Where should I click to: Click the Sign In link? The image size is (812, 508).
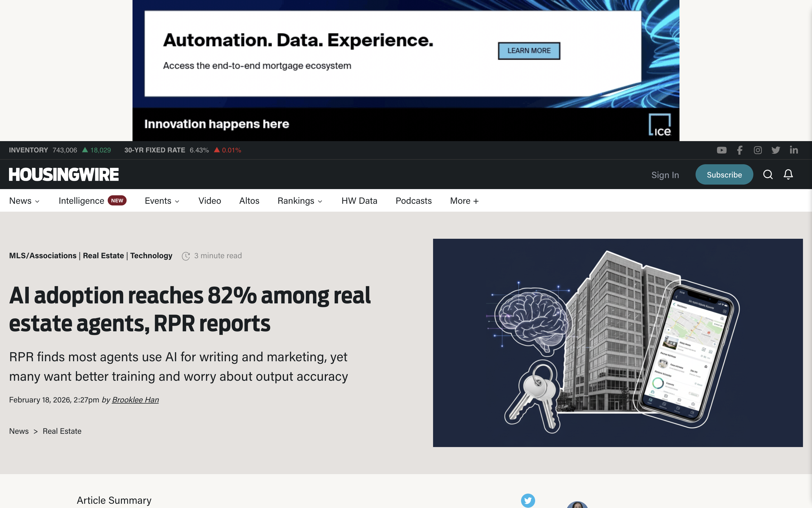coord(665,175)
